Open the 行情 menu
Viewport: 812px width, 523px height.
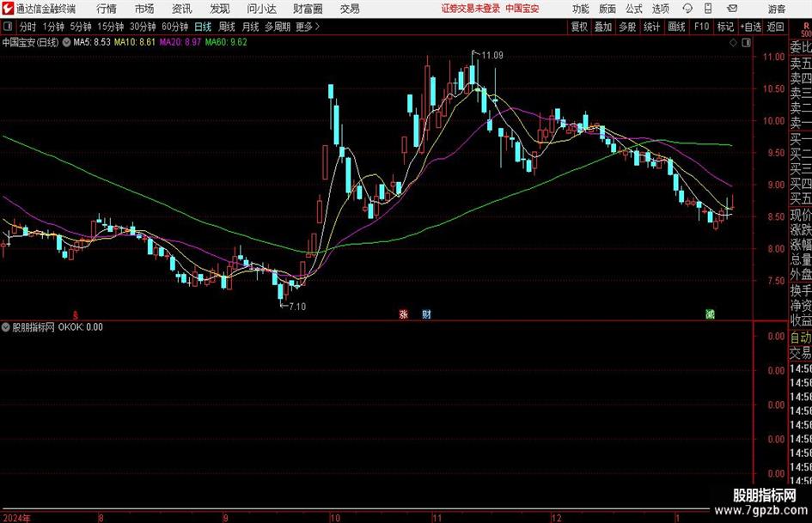[107, 9]
